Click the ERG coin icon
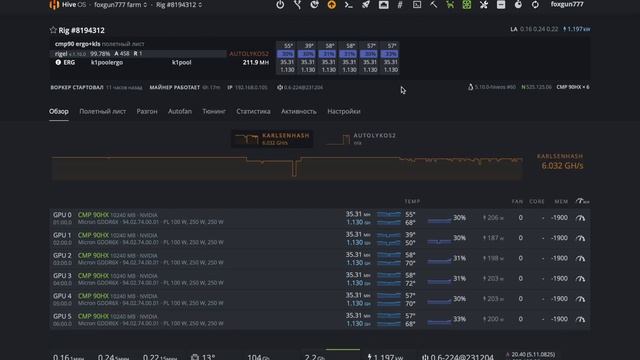The image size is (640, 360). click(x=58, y=62)
